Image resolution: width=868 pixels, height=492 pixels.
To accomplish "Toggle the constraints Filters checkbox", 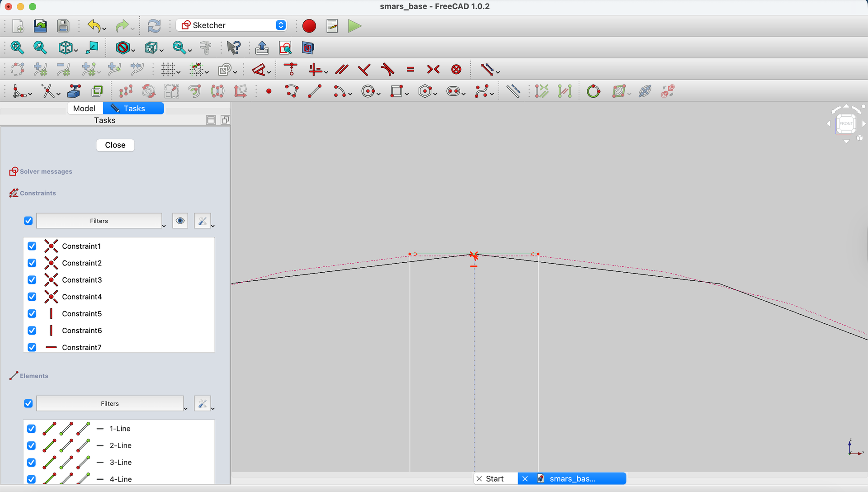I will (x=28, y=221).
